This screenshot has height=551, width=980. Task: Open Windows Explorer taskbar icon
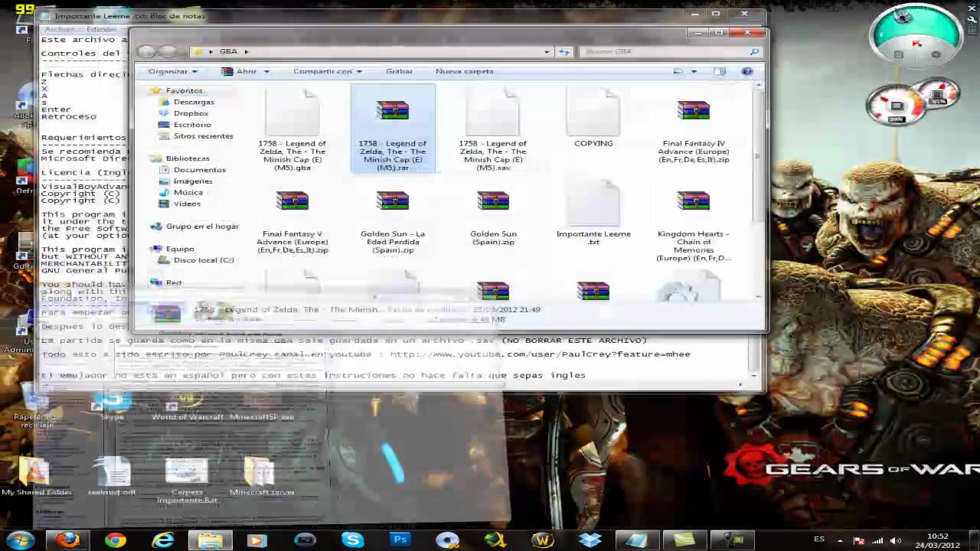point(211,540)
